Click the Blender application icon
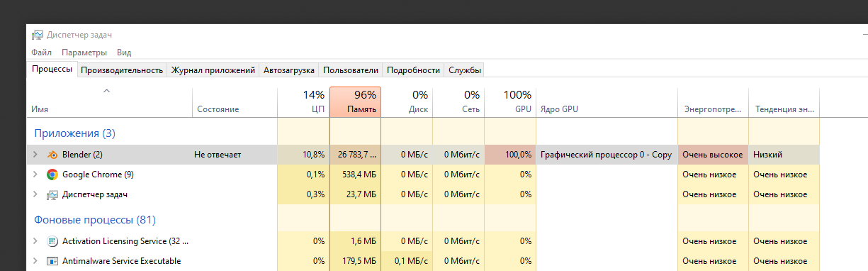The width and height of the screenshot is (868, 271). tap(52, 155)
